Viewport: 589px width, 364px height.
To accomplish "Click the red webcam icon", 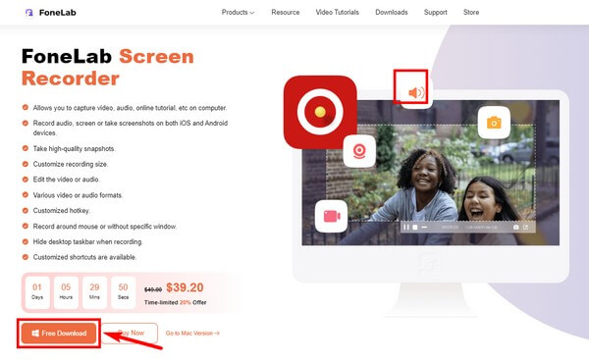I will [359, 151].
